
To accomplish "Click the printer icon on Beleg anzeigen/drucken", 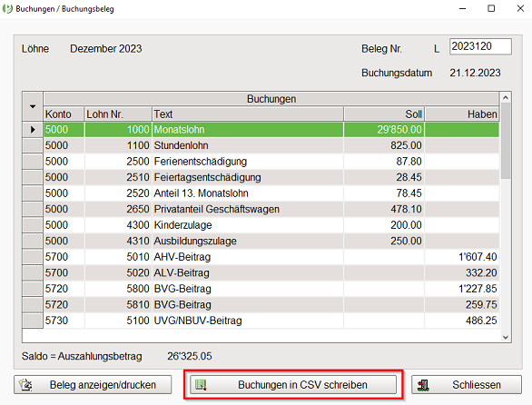I will [x=25, y=385].
